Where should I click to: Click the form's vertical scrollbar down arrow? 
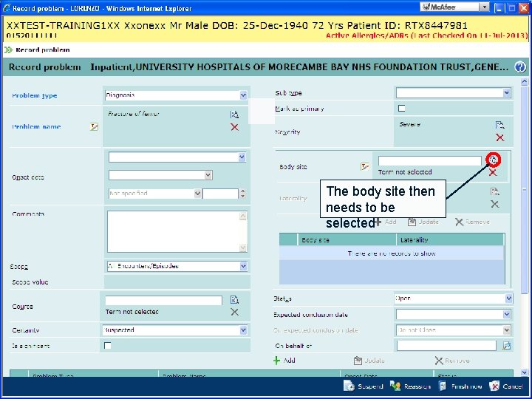pos(524,372)
